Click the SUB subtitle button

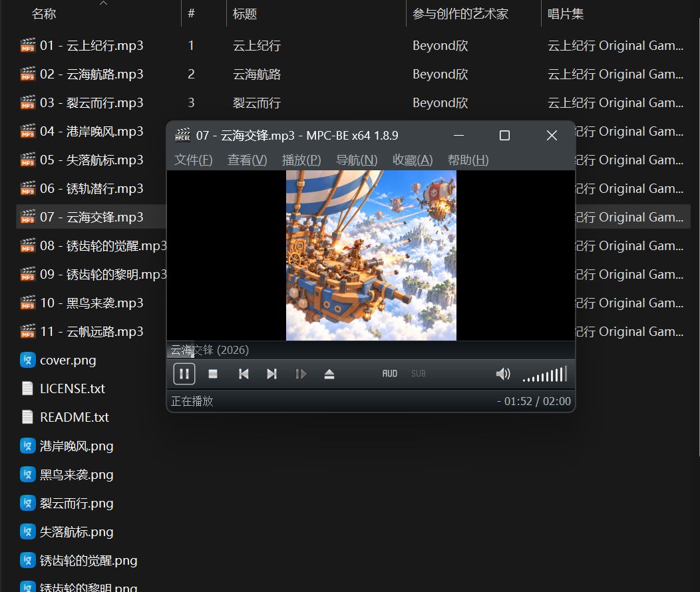(x=419, y=373)
